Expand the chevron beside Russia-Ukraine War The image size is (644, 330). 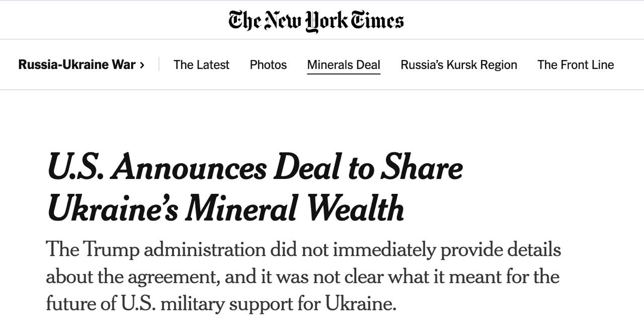[142, 65]
